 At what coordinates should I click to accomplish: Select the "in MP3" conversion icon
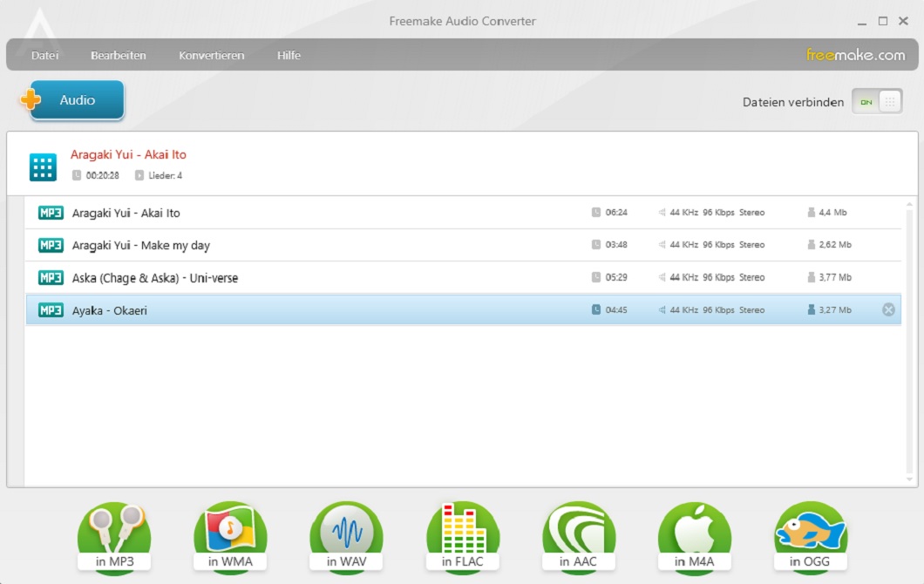point(114,532)
